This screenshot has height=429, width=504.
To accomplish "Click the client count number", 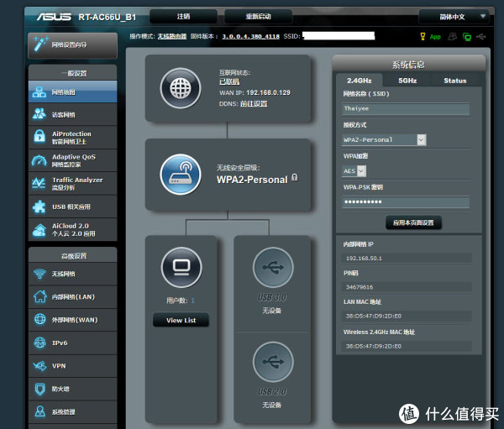I will 192,301.
